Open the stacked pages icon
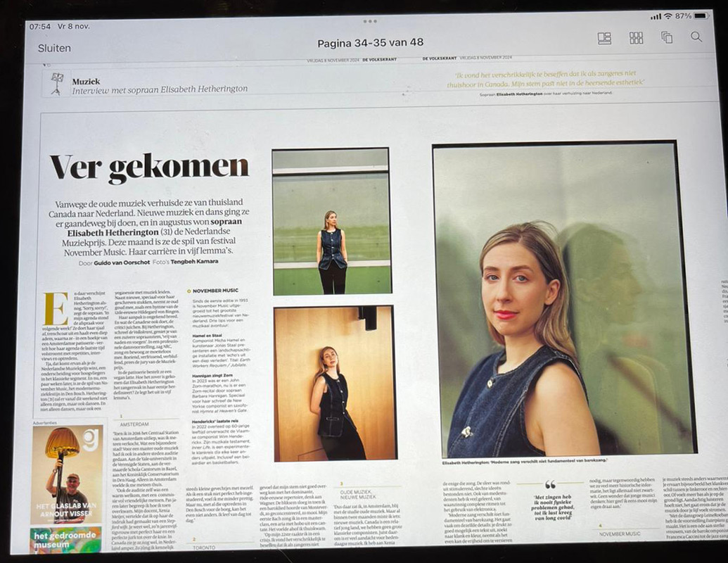Screen dimensions: 728x563 pyautogui.click(x=667, y=37)
